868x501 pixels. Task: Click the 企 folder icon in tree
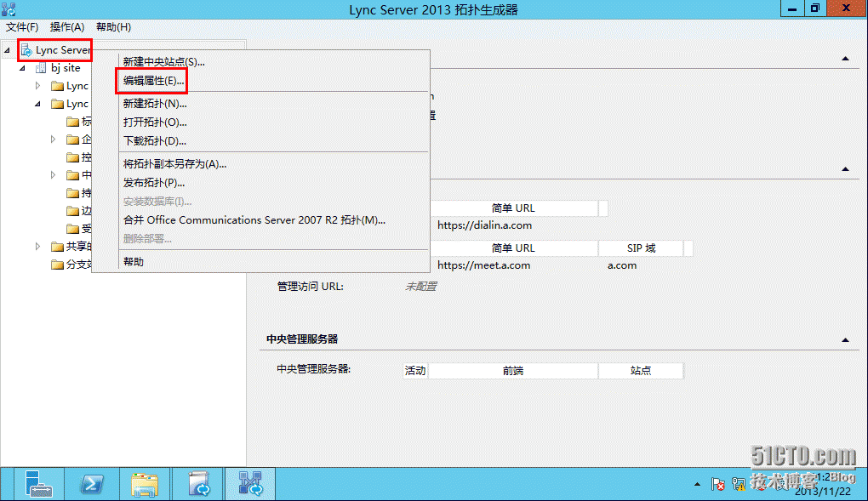pyautogui.click(x=72, y=139)
